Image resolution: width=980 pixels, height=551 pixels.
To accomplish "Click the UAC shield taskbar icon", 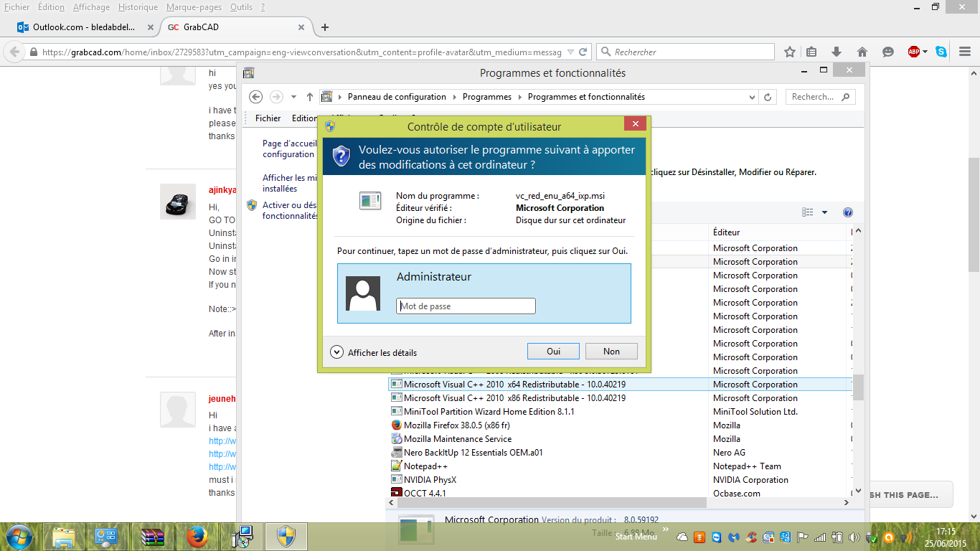I will 286,537.
